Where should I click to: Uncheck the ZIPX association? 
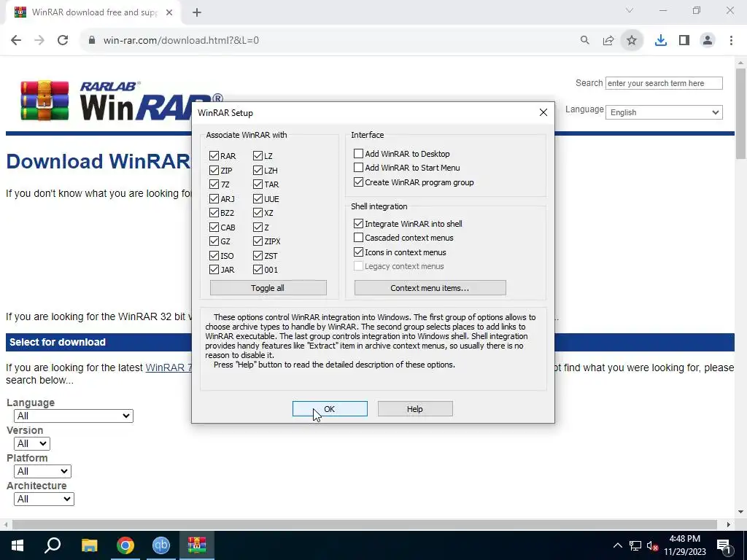(258, 241)
